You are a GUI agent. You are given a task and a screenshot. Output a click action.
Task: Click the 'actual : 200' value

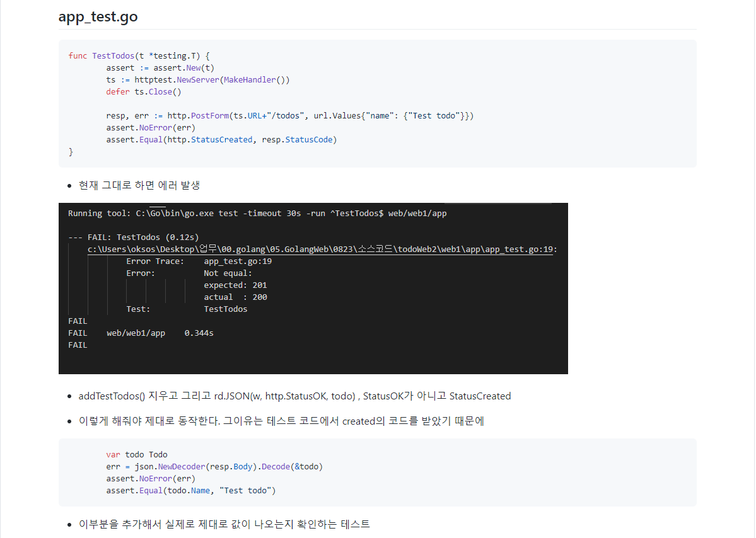pyautogui.click(x=235, y=297)
